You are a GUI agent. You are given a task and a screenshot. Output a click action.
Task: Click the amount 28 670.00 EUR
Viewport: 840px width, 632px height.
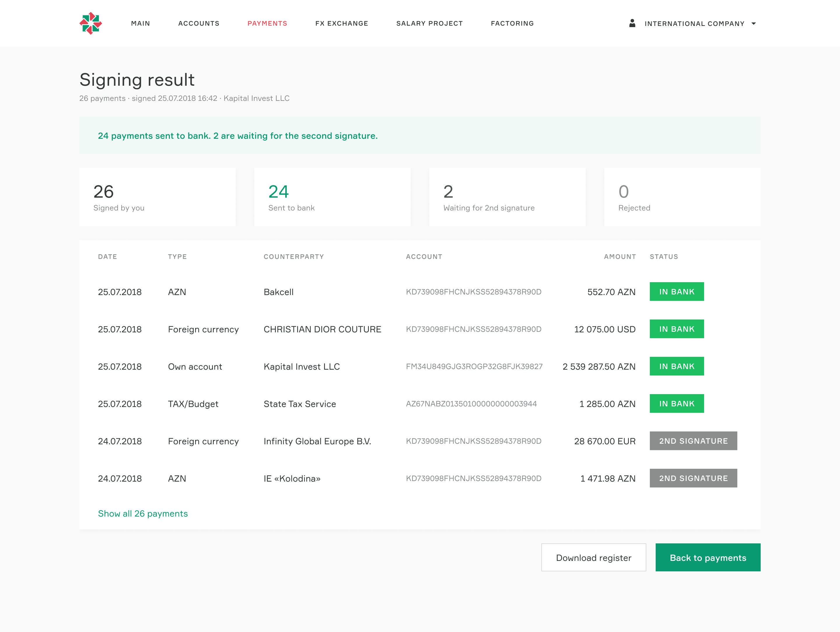[605, 441]
